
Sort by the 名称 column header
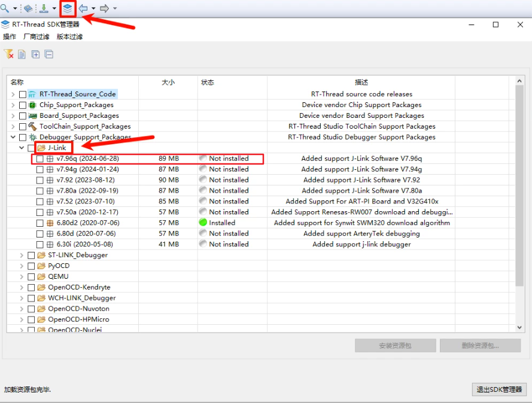pos(72,82)
